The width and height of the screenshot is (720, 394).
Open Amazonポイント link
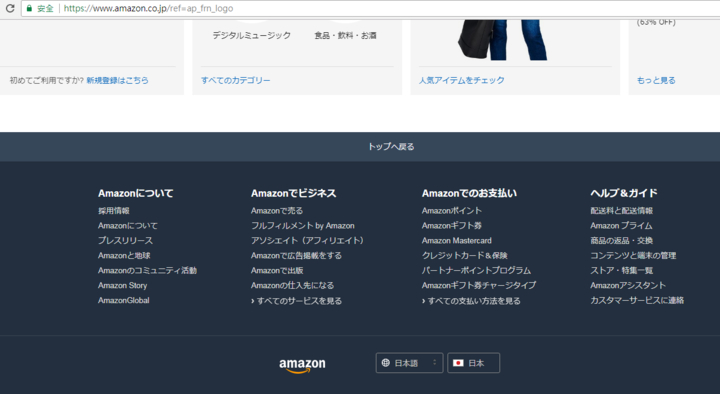(451, 211)
